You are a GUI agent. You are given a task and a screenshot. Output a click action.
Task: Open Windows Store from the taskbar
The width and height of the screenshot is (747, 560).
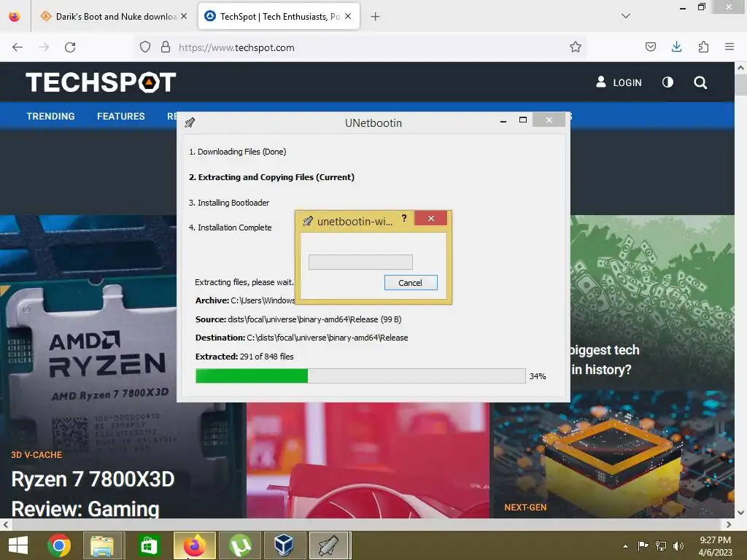(149, 545)
